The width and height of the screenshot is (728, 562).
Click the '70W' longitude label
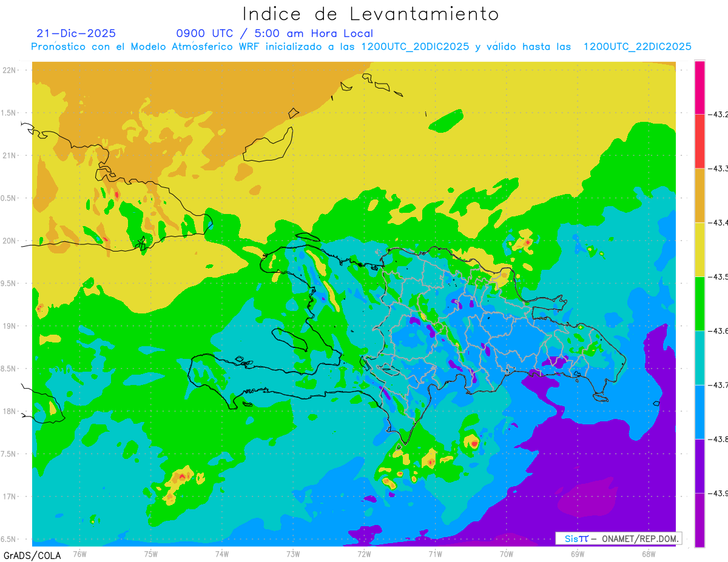click(x=507, y=554)
